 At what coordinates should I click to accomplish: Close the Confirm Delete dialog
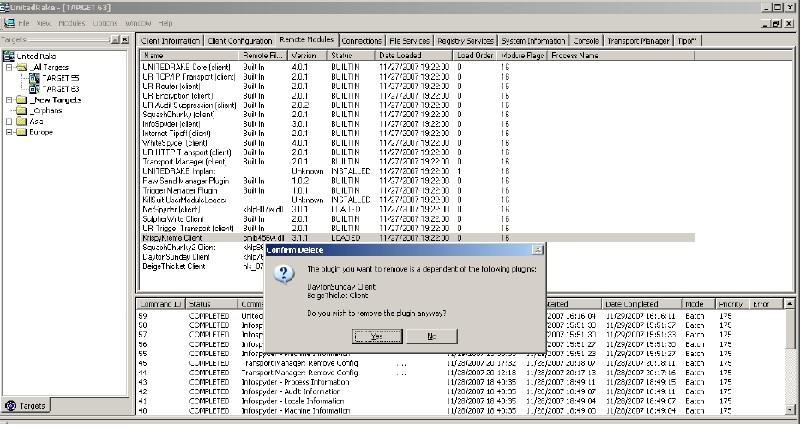[x=537, y=250]
